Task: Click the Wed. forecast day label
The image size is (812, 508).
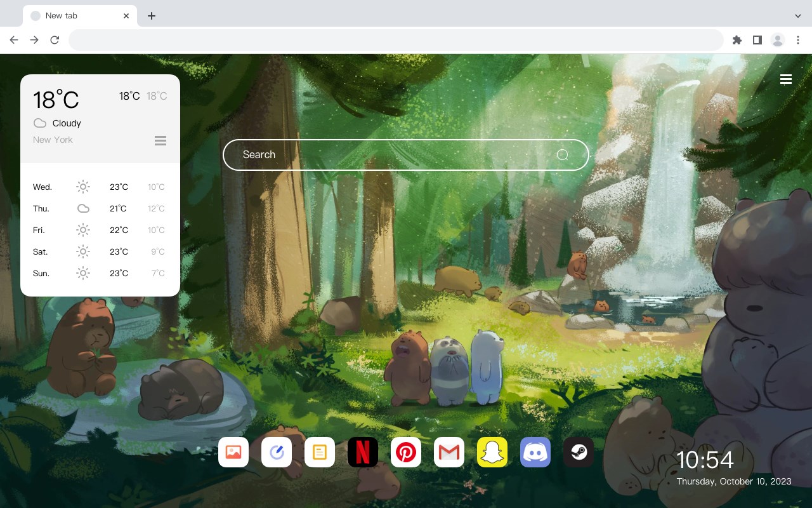Action: coord(43,187)
